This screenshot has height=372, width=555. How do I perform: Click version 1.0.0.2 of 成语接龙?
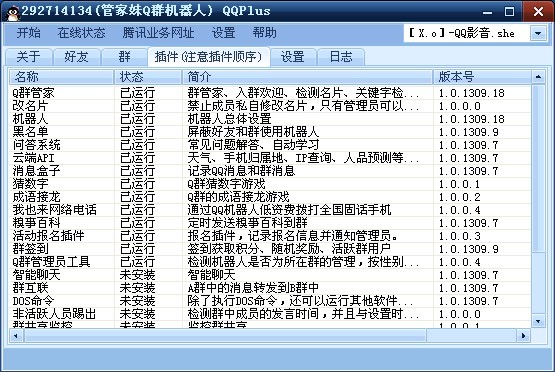click(x=459, y=197)
